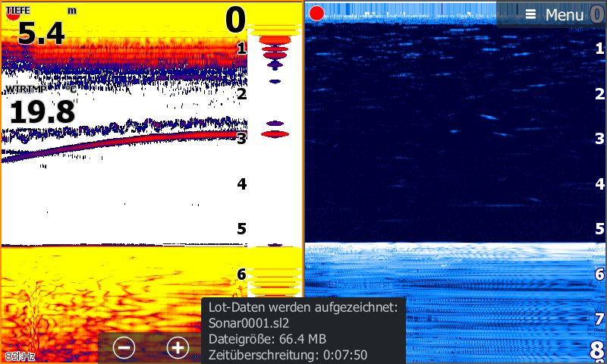
Task: Click the zoom out minus icon
Action: [x=124, y=347]
